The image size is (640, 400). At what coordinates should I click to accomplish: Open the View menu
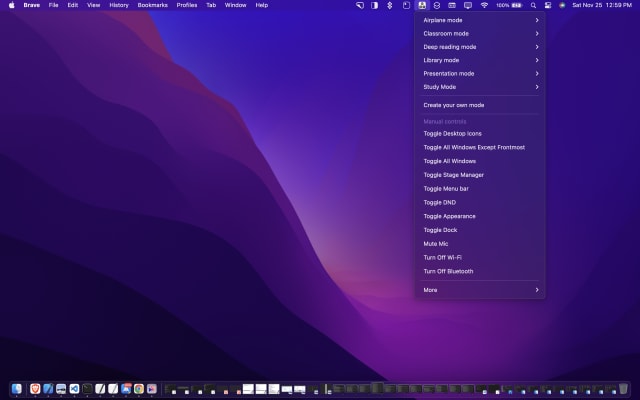pyautogui.click(x=93, y=5)
